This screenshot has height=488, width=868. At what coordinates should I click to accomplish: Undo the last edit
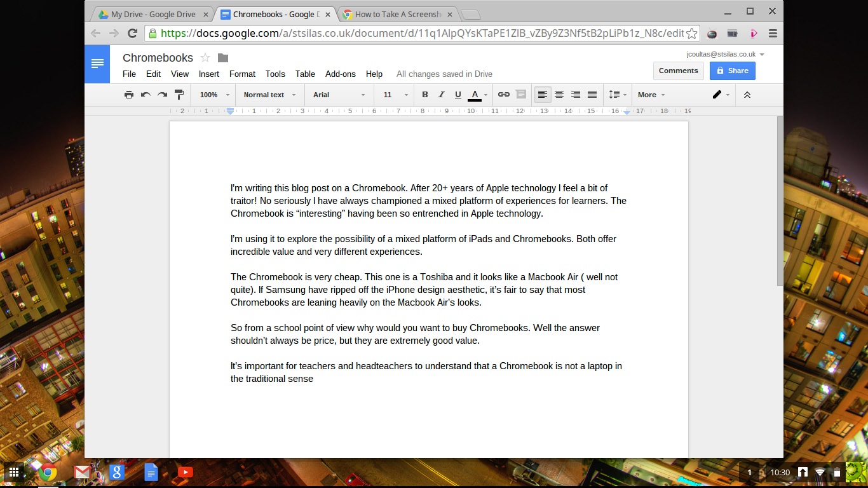coord(146,95)
